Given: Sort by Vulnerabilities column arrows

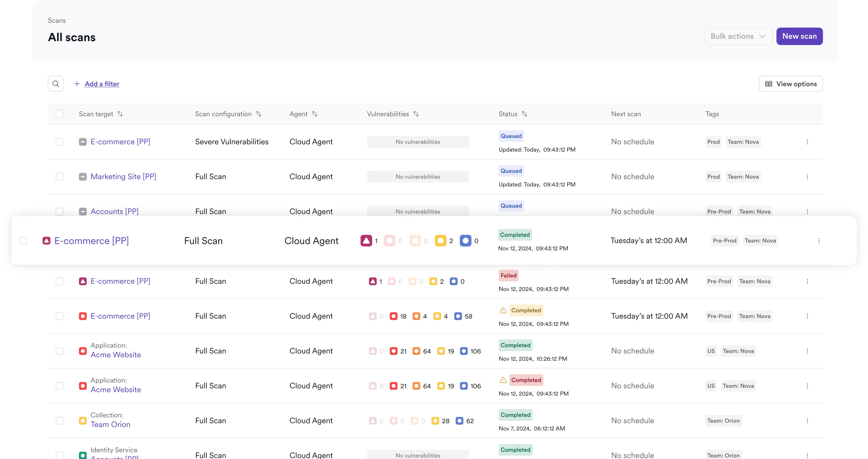Looking at the screenshot, I should pos(416,114).
